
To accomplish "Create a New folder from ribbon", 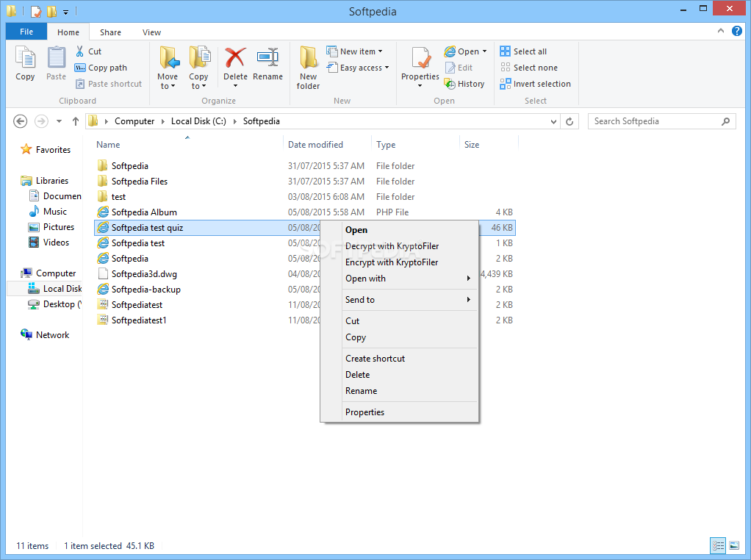I will coord(308,68).
